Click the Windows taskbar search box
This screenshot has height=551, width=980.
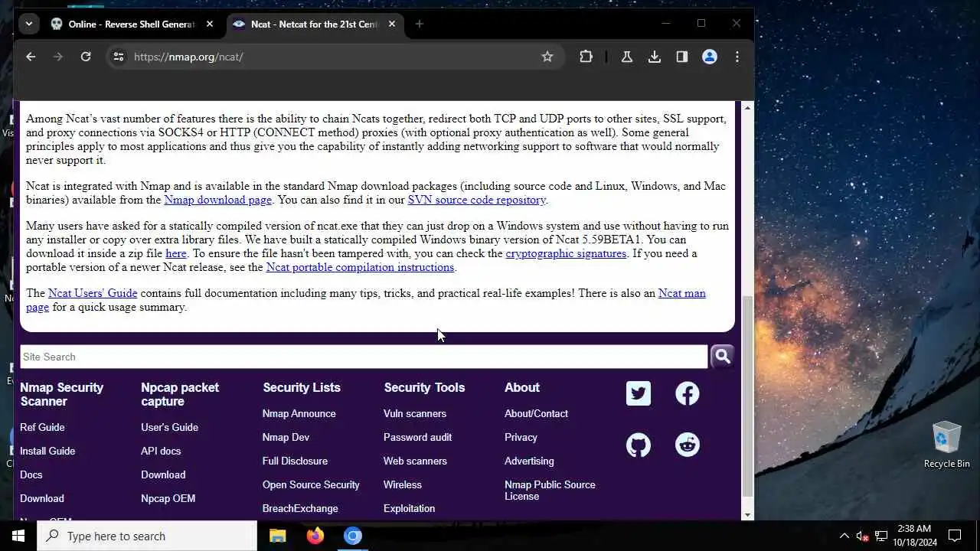(147, 536)
